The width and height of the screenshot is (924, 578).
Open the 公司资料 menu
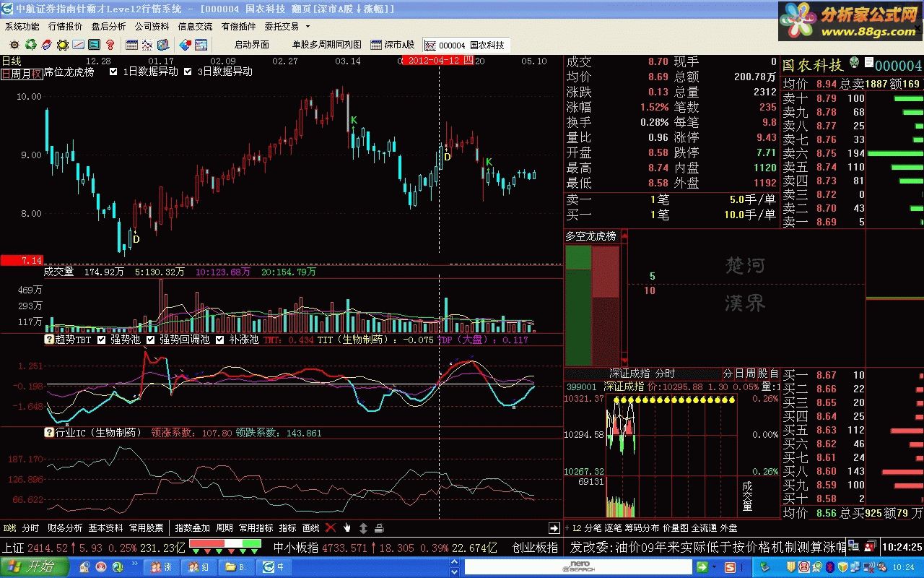click(152, 27)
